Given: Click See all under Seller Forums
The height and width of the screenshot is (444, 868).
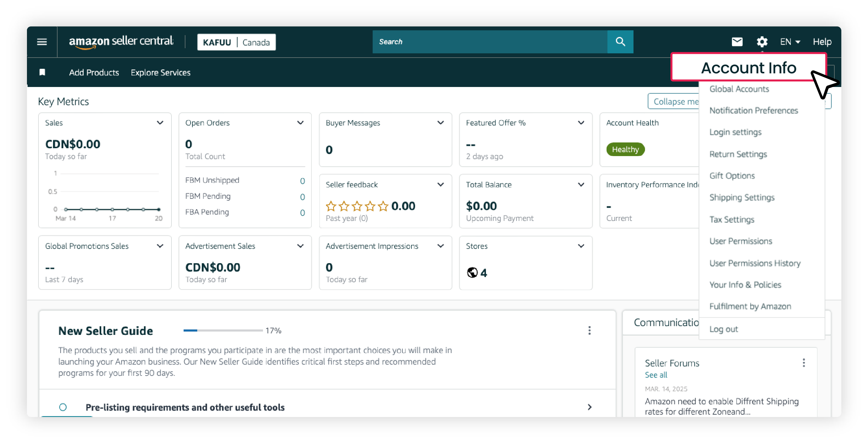Looking at the screenshot, I should click(656, 375).
